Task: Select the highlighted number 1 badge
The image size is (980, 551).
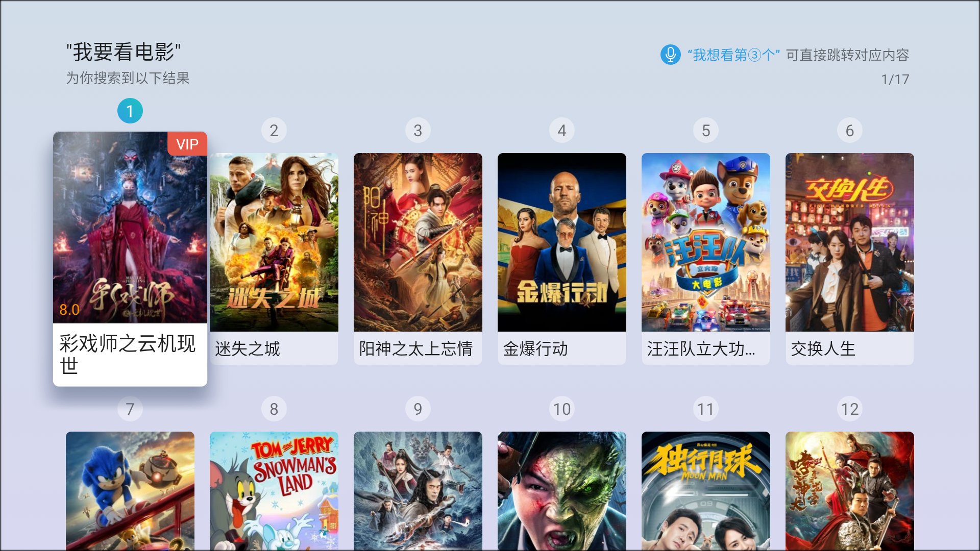Action: (x=130, y=111)
